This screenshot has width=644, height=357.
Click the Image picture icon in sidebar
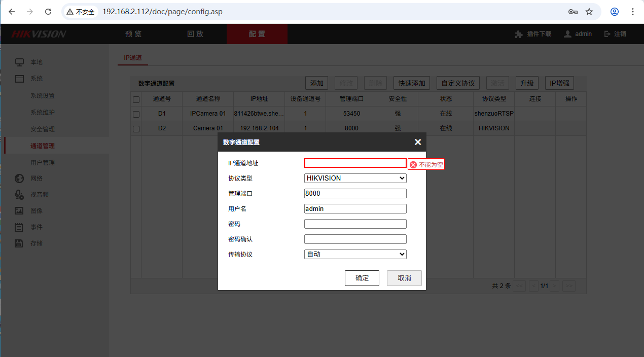coord(19,210)
